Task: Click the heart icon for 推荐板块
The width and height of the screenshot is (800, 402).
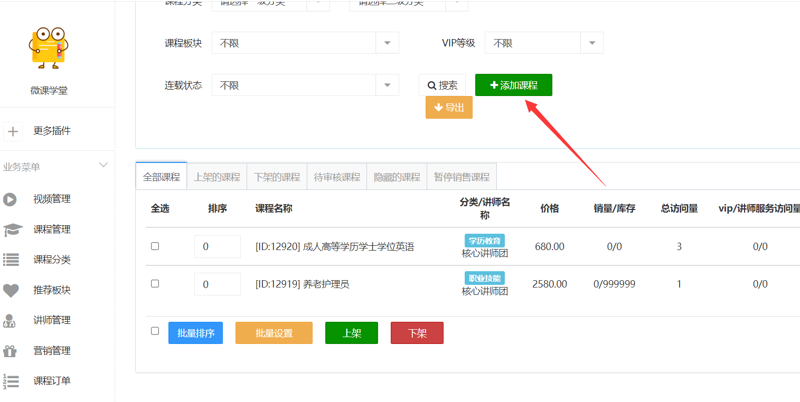Action: (11, 291)
